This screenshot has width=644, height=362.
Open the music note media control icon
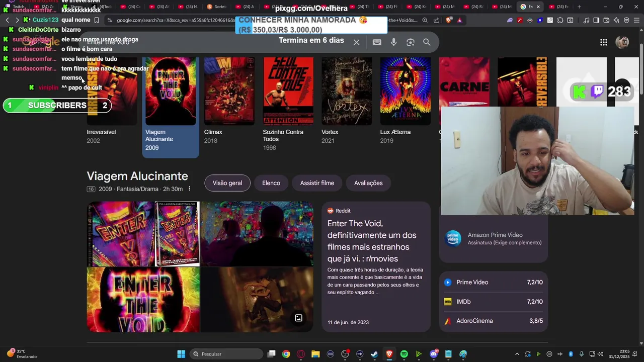[587, 20]
